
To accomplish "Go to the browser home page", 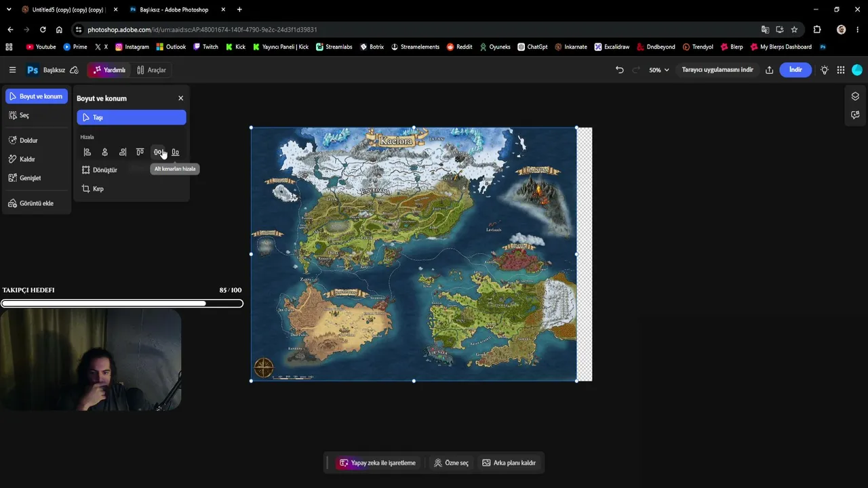I will coord(59,30).
